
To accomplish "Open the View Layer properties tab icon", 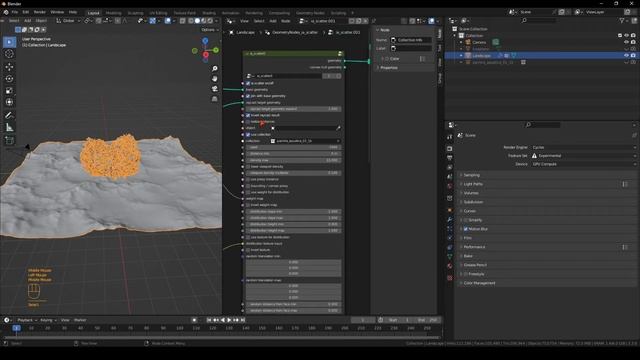I will click(x=450, y=167).
